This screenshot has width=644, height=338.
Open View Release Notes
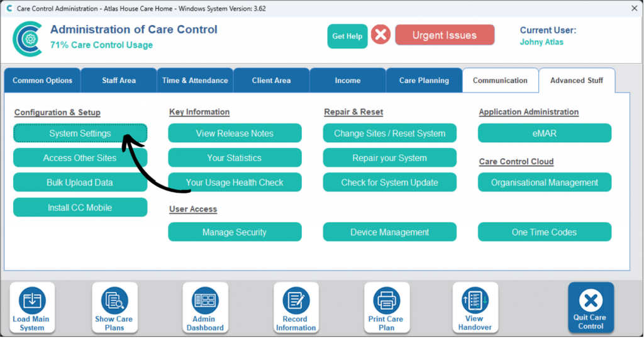click(x=235, y=133)
